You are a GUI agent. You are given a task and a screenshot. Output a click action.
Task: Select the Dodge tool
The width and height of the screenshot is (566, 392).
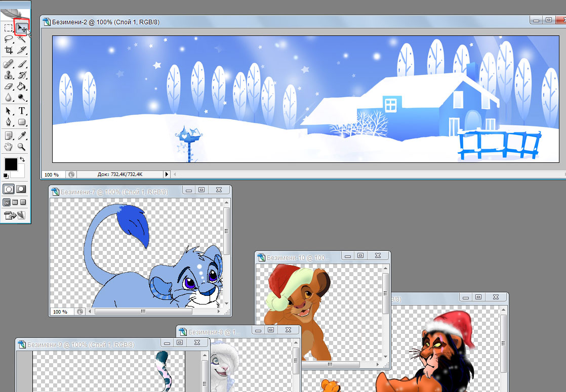click(x=22, y=97)
